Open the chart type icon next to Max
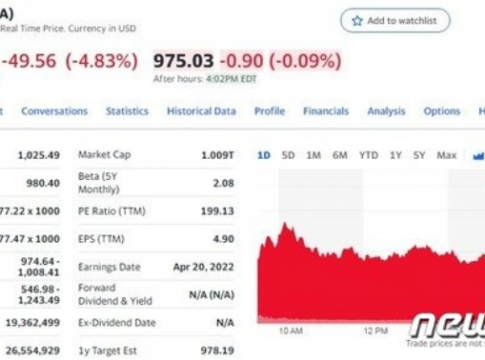The height and width of the screenshot is (360, 485). click(x=479, y=155)
